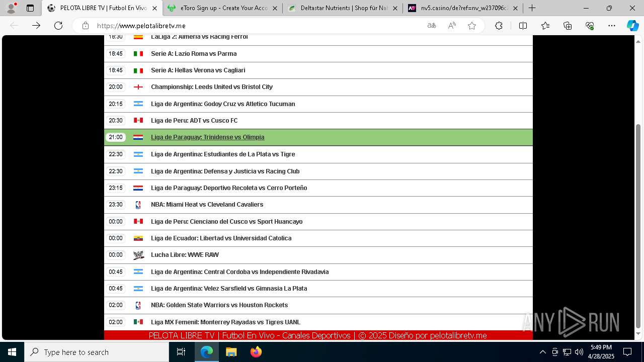Image resolution: width=644 pixels, height=362 pixels.
Task: Click the WWE logo icon in Lucha Libre row
Action: (x=138, y=255)
